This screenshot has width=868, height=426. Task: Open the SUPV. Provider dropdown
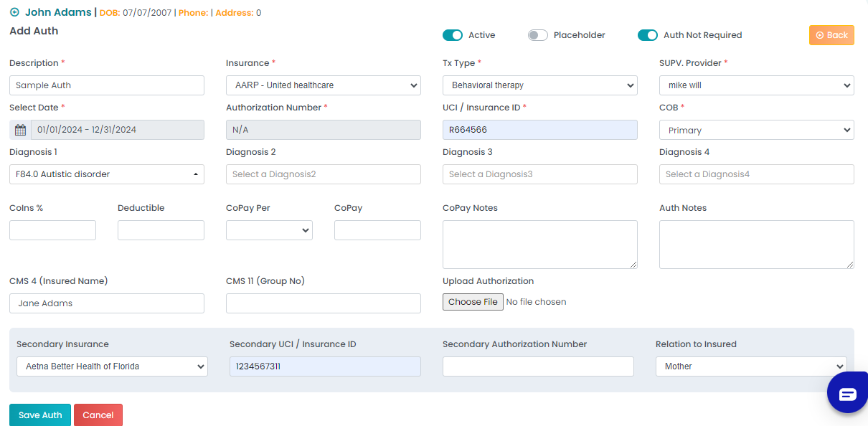757,85
